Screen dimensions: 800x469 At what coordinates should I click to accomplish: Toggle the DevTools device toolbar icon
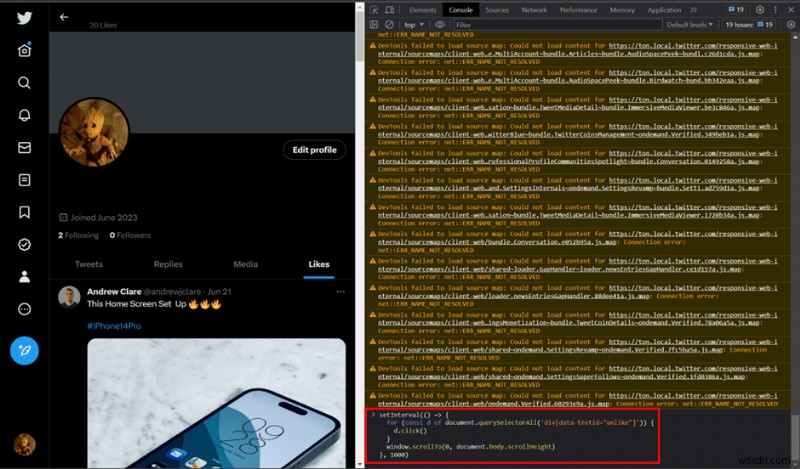(389, 10)
